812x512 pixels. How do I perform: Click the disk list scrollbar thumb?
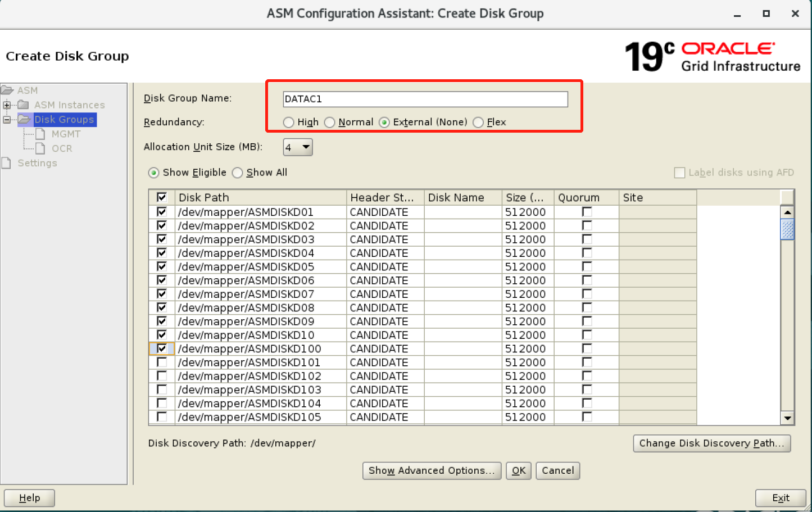click(x=787, y=229)
